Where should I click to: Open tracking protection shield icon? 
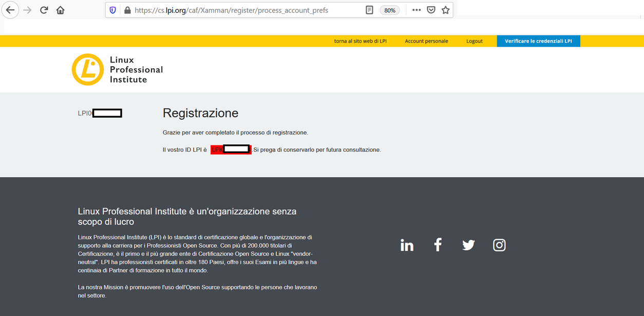pyautogui.click(x=113, y=10)
